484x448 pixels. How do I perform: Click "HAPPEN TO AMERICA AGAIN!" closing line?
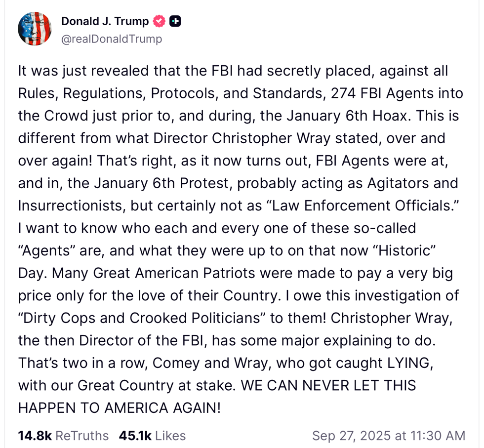[119, 408]
